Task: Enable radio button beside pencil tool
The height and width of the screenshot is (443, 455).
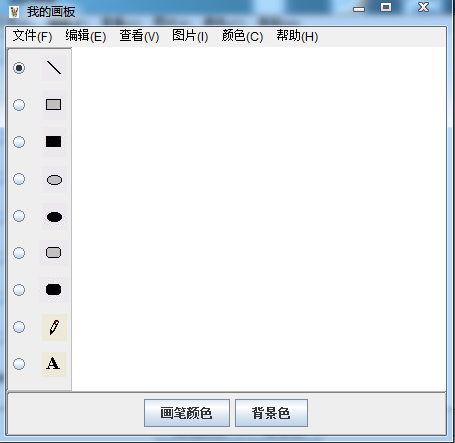Action: pos(19,327)
